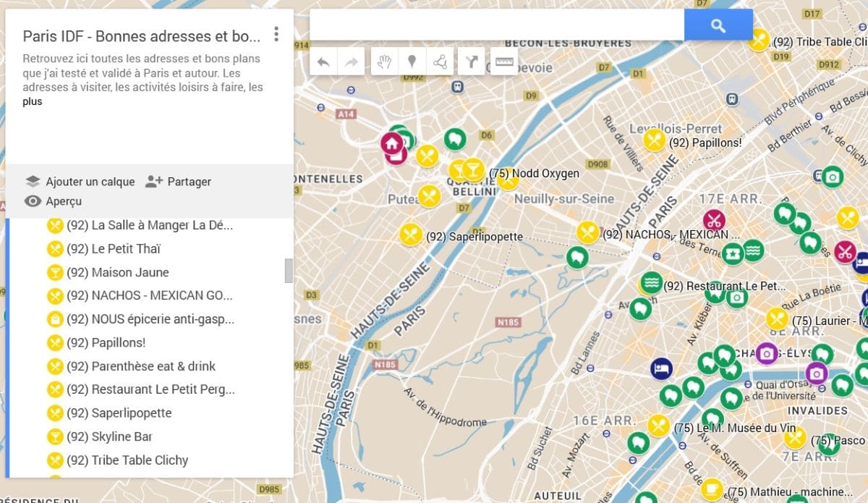Click the pink home map marker
868x503 pixels.
(391, 143)
